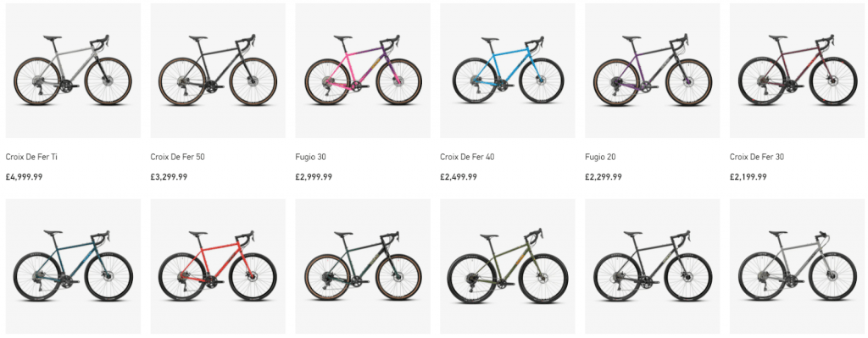Image resolution: width=868 pixels, height=338 pixels.
Task: Click the £2,199.99 price text
Action: 748,177
